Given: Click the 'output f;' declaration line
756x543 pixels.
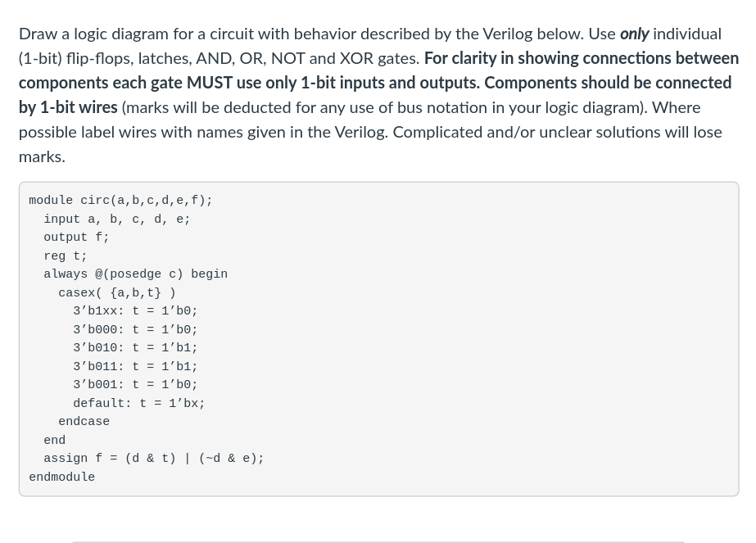Looking at the screenshot, I should coord(76,238).
